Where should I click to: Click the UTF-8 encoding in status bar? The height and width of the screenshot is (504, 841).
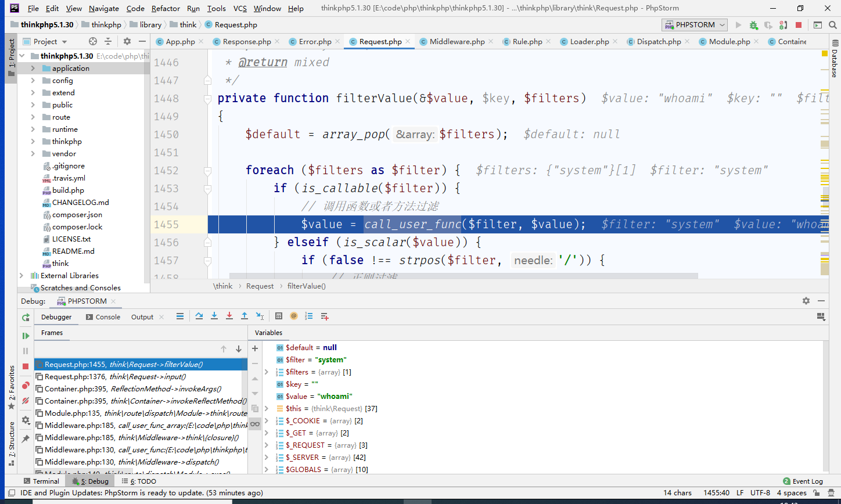tap(760, 493)
